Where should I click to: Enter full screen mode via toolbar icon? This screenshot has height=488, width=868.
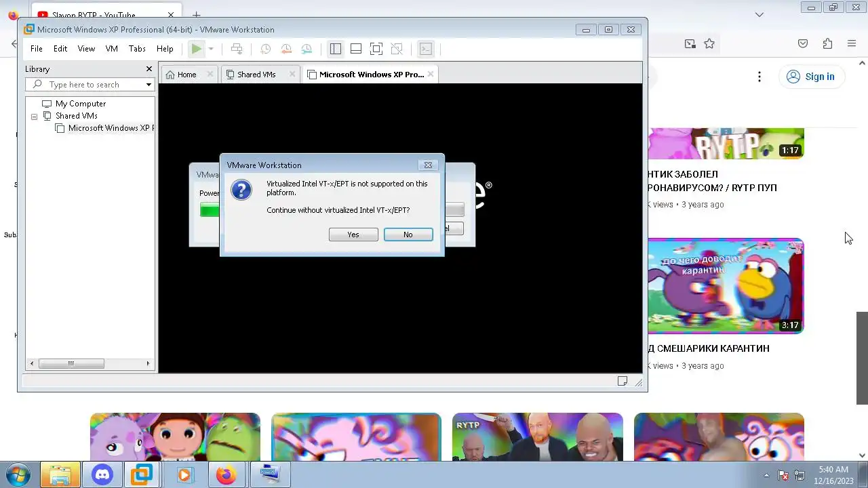click(376, 49)
